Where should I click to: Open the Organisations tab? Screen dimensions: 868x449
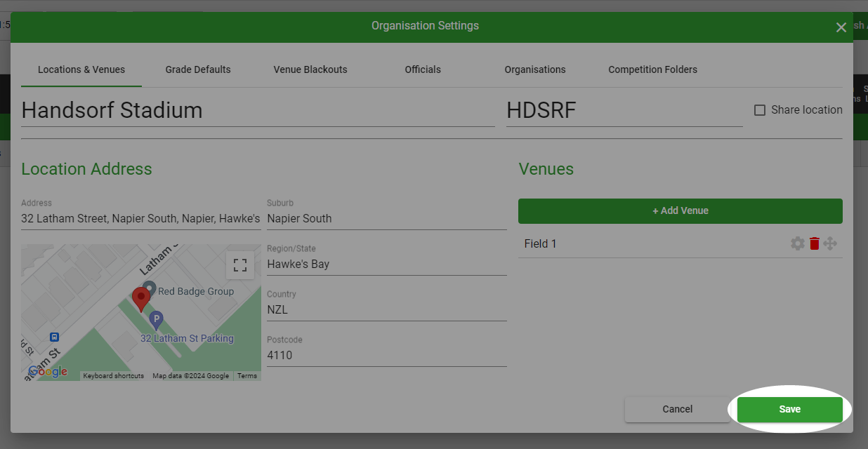pos(535,69)
